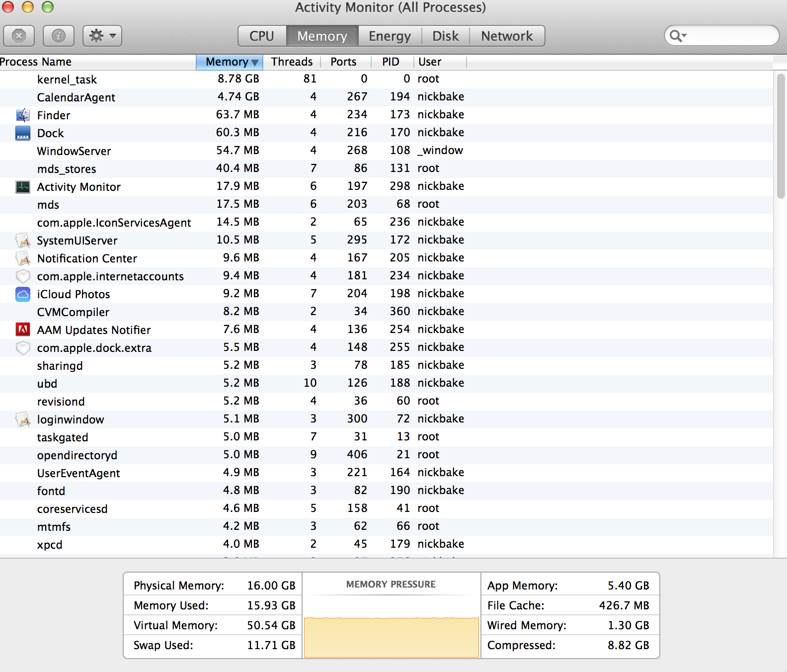Image resolution: width=787 pixels, height=672 pixels.
Task: Click the Finder process name text
Action: coord(54,115)
